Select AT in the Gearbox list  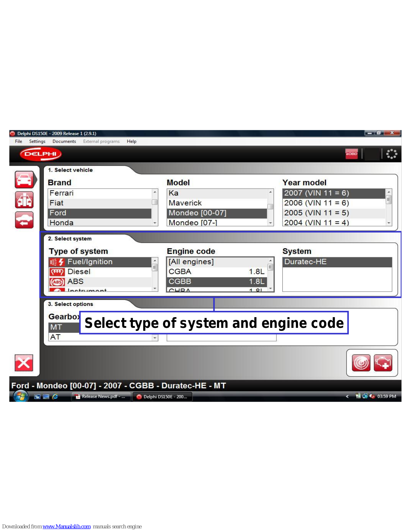coord(100,337)
